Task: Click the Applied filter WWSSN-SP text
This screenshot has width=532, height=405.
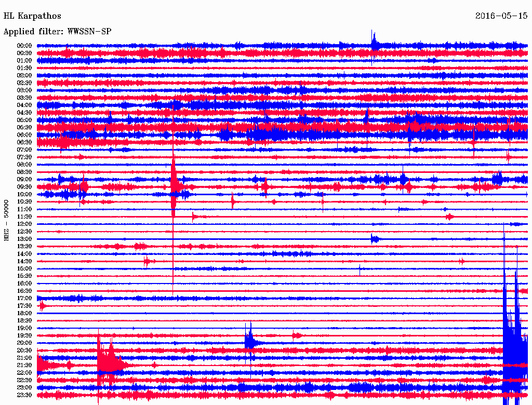Action: (x=57, y=31)
